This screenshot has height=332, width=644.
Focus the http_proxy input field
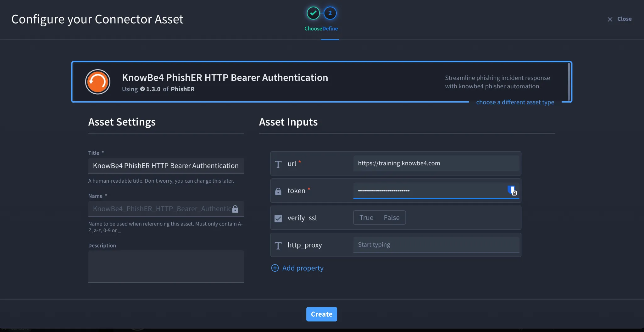coord(436,245)
